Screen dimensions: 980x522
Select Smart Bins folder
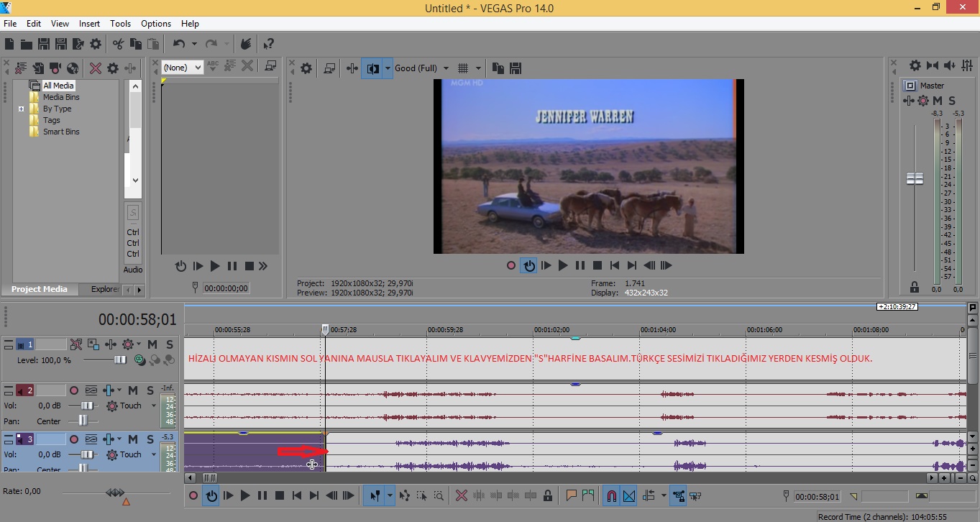click(x=61, y=132)
